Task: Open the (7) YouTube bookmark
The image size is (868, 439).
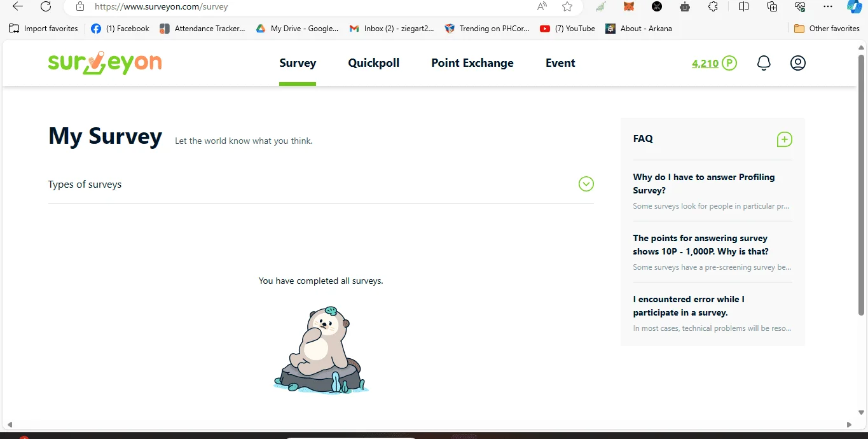Action: [x=567, y=29]
